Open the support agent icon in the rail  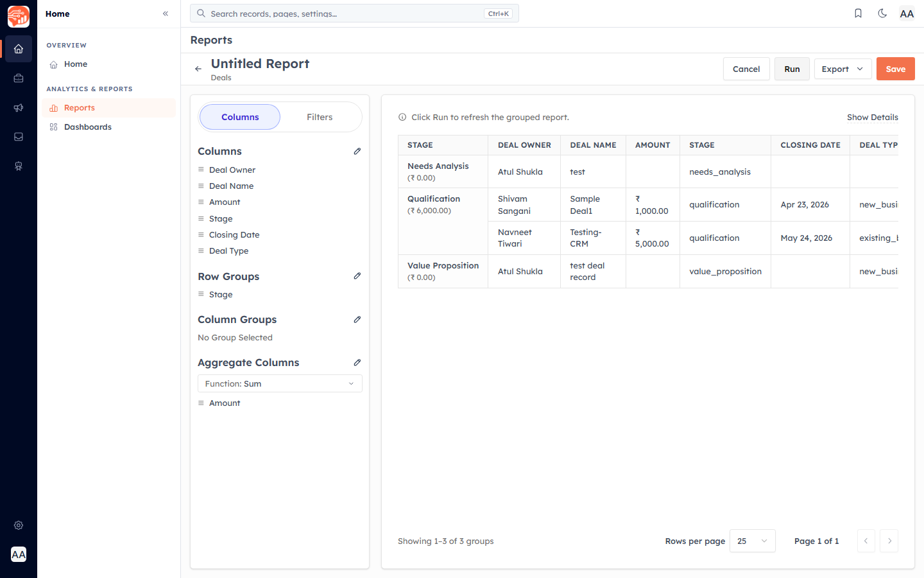(19, 166)
